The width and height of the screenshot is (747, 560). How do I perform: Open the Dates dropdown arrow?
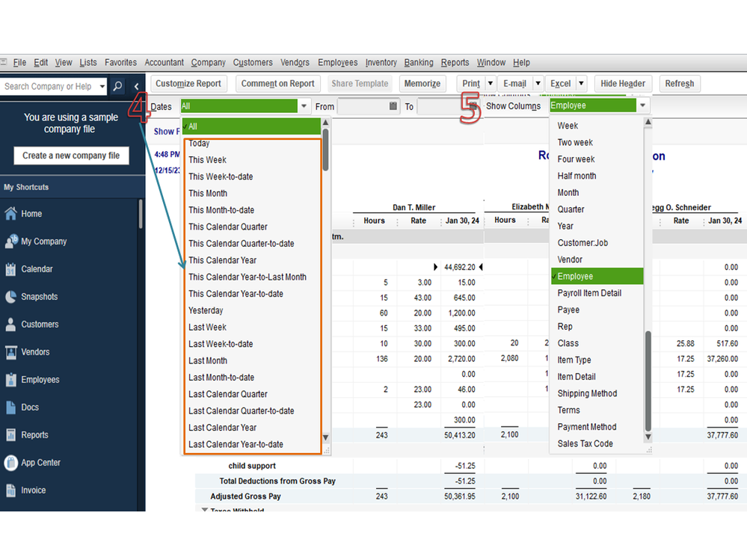point(304,105)
